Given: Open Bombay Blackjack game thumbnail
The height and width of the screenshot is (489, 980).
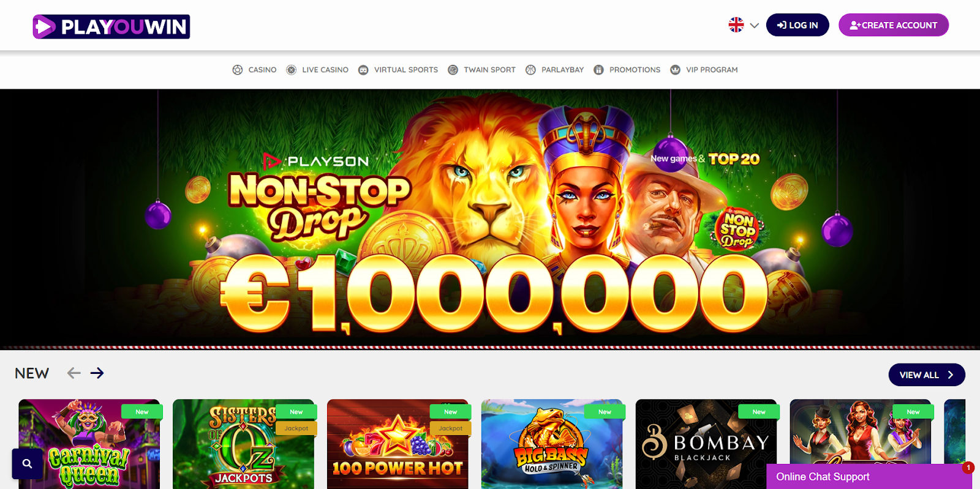Looking at the screenshot, I should coord(706,444).
